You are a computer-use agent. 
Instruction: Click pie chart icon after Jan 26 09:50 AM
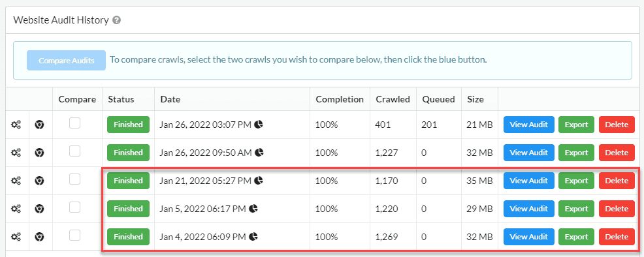(259, 153)
